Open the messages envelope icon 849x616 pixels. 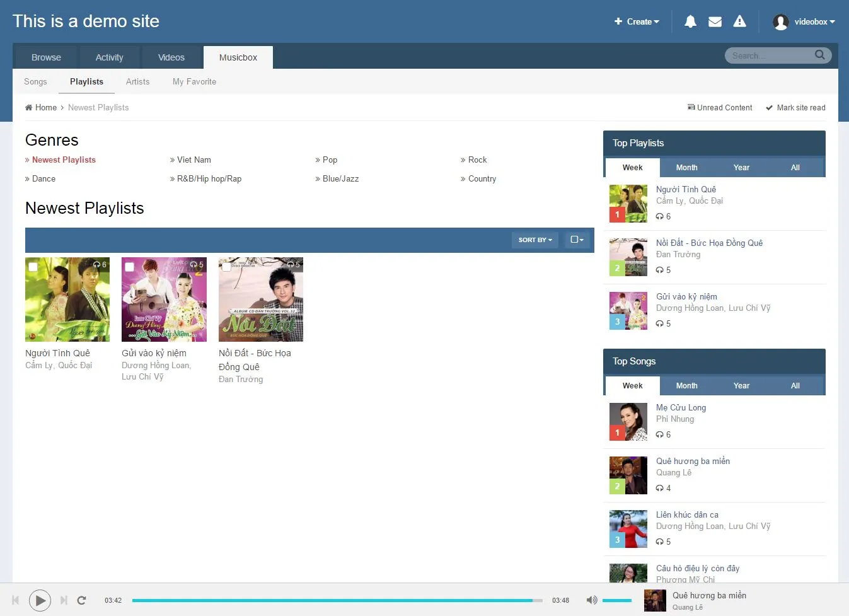tap(715, 21)
